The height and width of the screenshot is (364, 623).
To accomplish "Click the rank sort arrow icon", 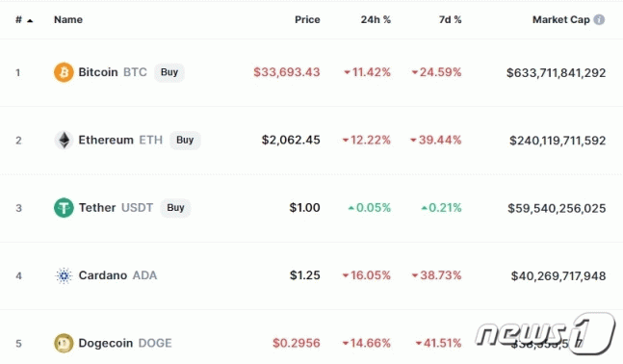I will (30, 20).
